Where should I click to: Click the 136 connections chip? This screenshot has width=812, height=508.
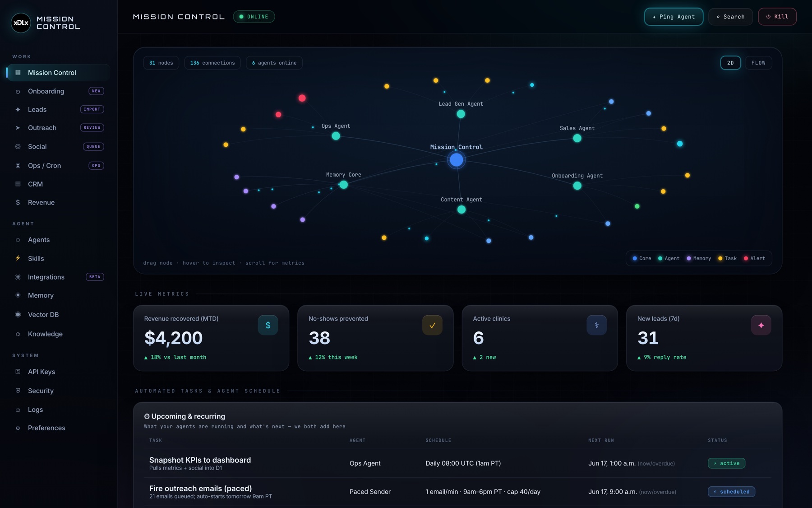[x=212, y=63]
